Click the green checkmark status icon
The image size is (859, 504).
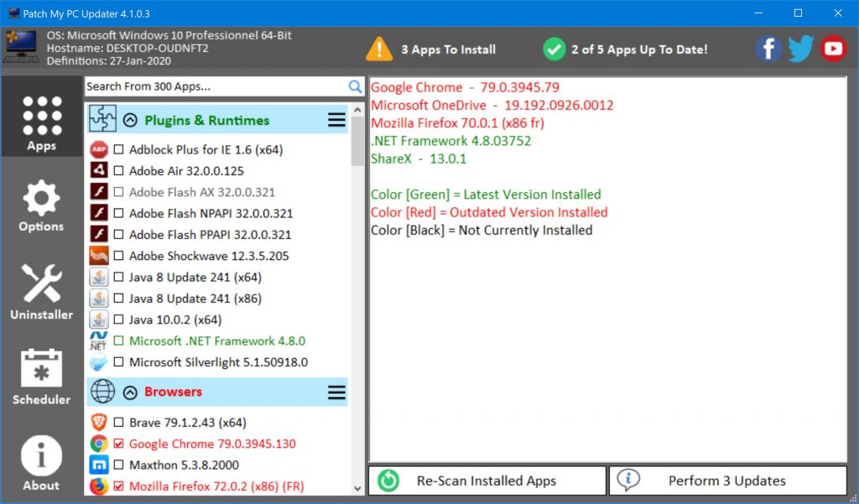click(x=554, y=49)
